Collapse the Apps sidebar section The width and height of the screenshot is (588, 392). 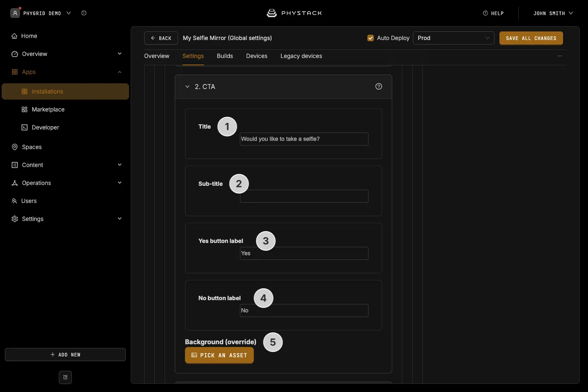pyautogui.click(x=120, y=72)
